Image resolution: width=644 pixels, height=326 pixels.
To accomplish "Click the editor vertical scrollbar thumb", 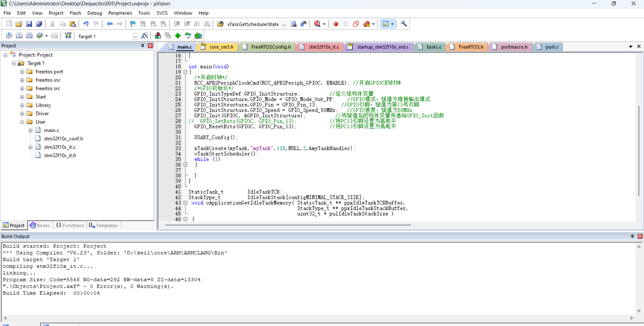I will point(639,151).
